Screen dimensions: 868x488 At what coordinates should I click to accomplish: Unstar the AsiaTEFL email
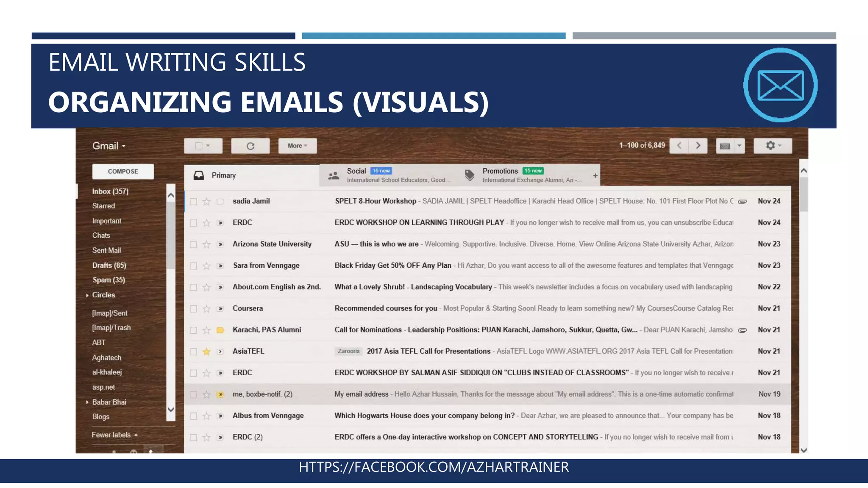pos(206,352)
